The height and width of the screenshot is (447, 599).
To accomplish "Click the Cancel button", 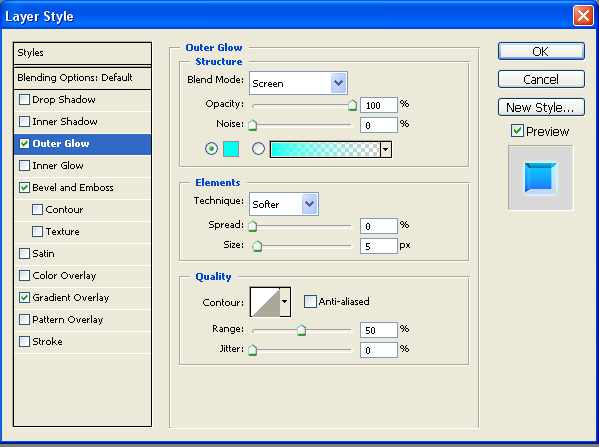I will pos(541,79).
